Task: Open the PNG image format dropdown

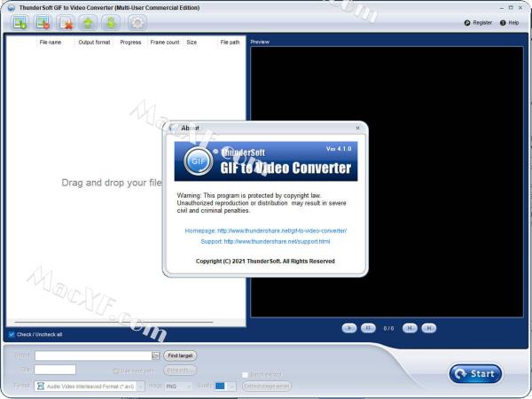Action: pos(179,386)
